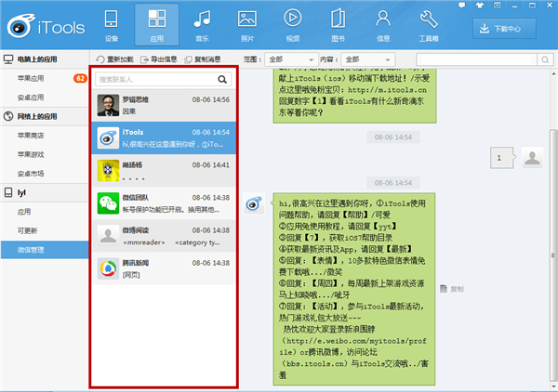Click the magnifier icon in contact search
Image resolution: width=558 pixels, height=392 pixels.
point(222,80)
